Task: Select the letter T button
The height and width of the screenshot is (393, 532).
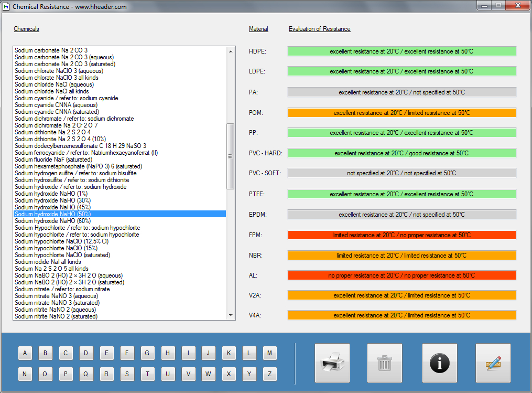Action: [147, 374]
